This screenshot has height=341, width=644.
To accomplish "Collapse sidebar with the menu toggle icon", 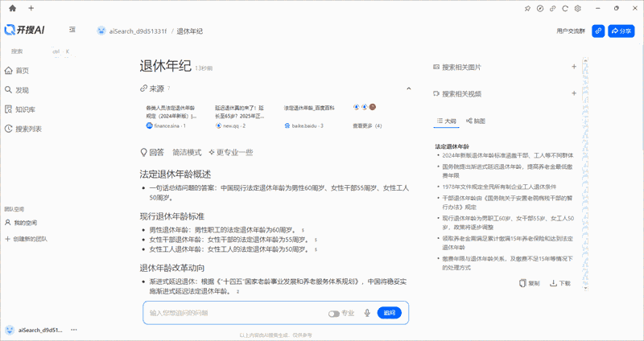I will coord(72,30).
